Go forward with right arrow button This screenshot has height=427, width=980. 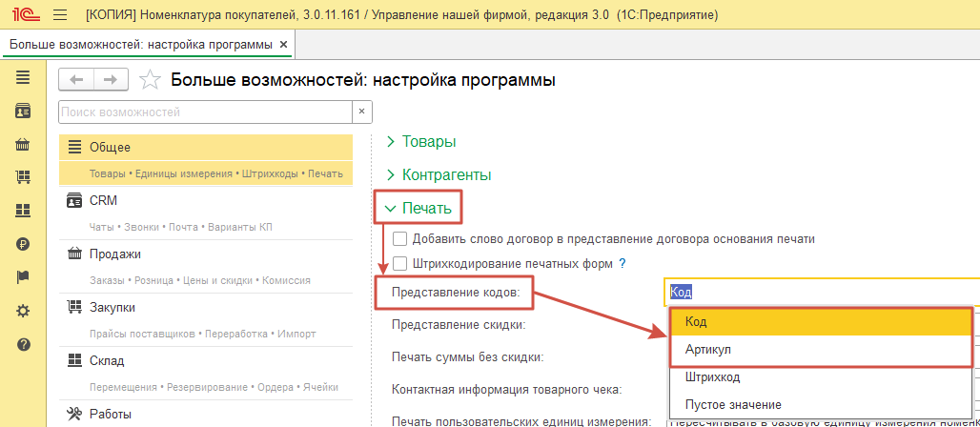pos(111,80)
